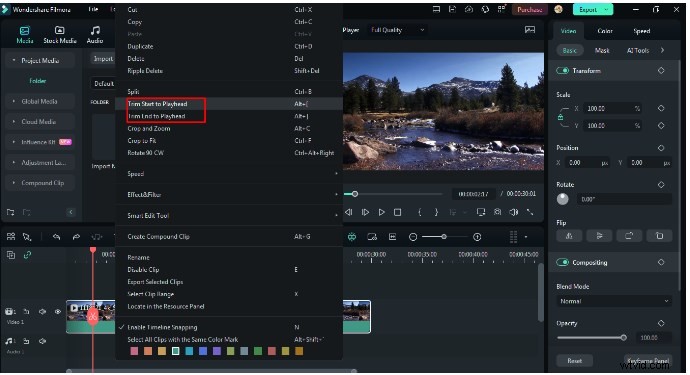Click the link icon on the timeline
This screenshot has width=690, height=375.
pos(27,255)
